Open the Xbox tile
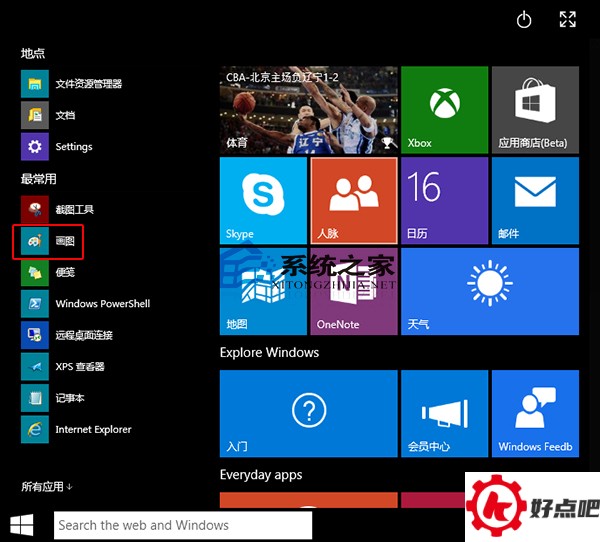The width and height of the screenshot is (600, 542). pyautogui.click(x=445, y=110)
